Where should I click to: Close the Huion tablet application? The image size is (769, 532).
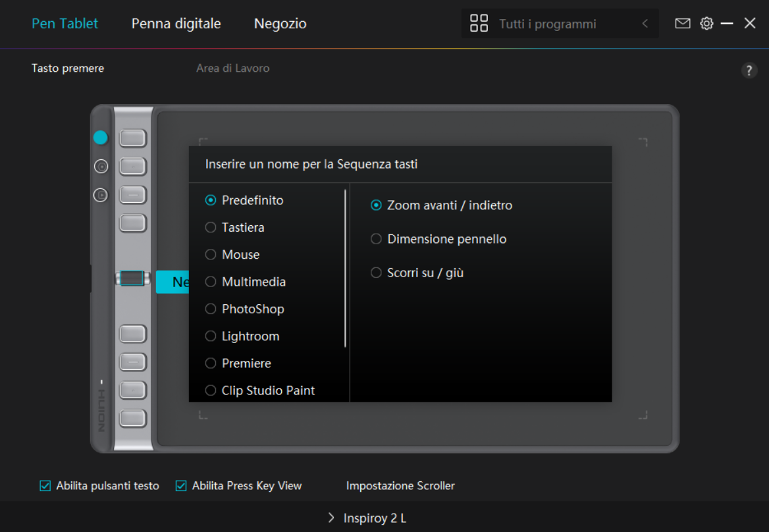point(749,23)
